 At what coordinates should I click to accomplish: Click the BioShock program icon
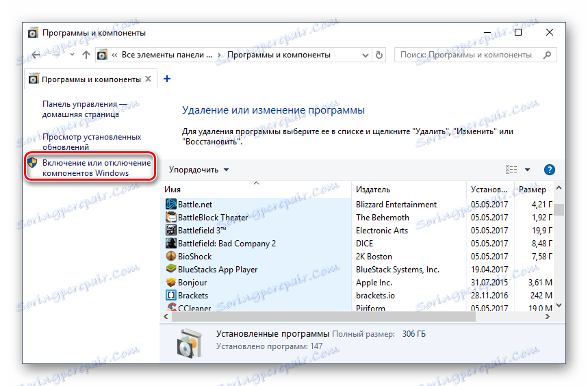(171, 257)
